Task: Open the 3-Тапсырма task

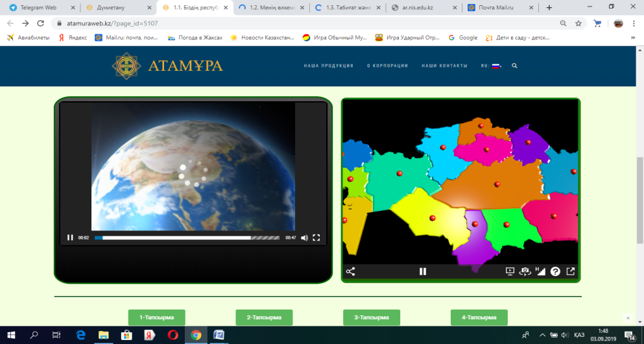Action: pyautogui.click(x=372, y=317)
